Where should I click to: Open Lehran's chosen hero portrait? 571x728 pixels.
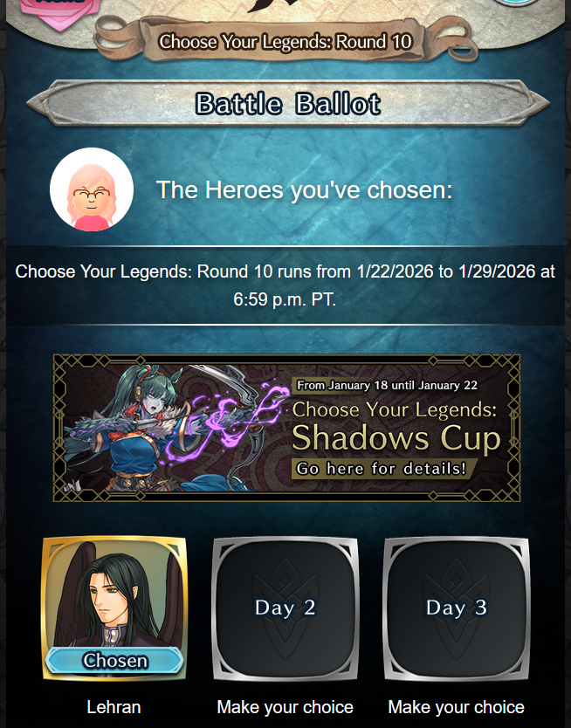point(114,608)
